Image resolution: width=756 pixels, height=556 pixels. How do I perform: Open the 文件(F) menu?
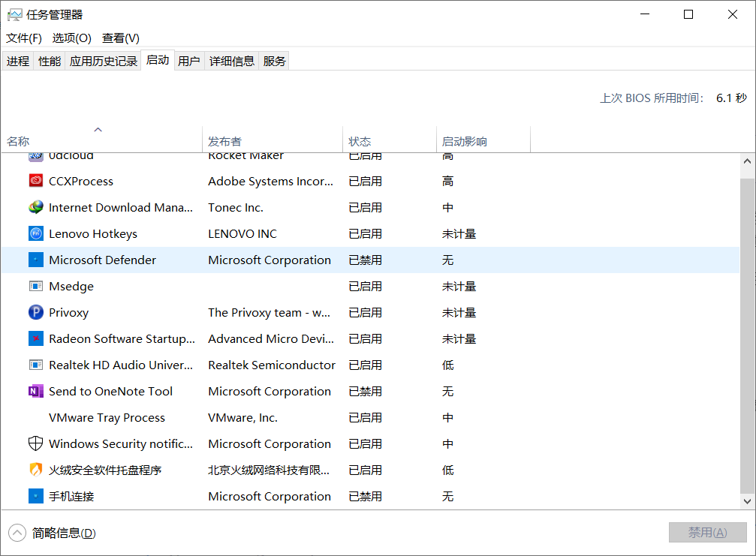(23, 38)
